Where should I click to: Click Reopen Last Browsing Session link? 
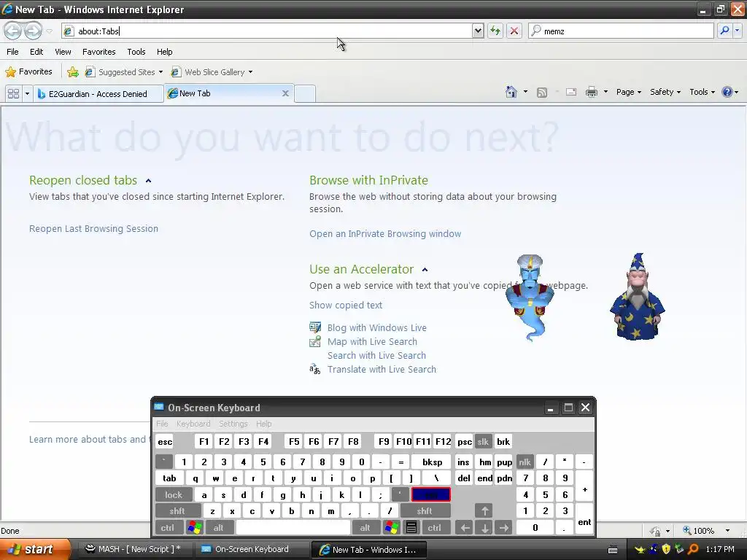(x=93, y=228)
